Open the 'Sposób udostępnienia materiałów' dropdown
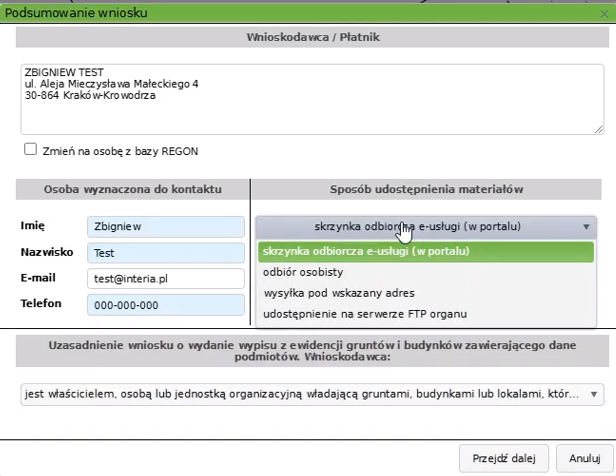Viewport: 616px width, 476px height. [x=426, y=226]
